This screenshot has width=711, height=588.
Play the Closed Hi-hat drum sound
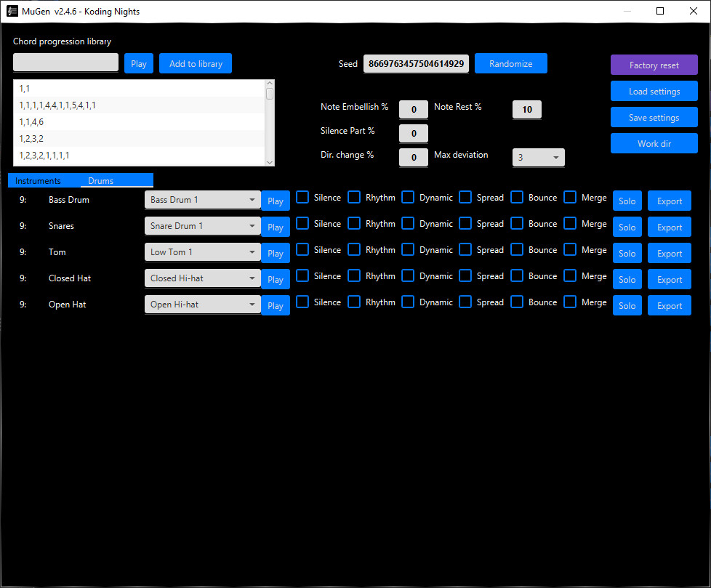275,278
